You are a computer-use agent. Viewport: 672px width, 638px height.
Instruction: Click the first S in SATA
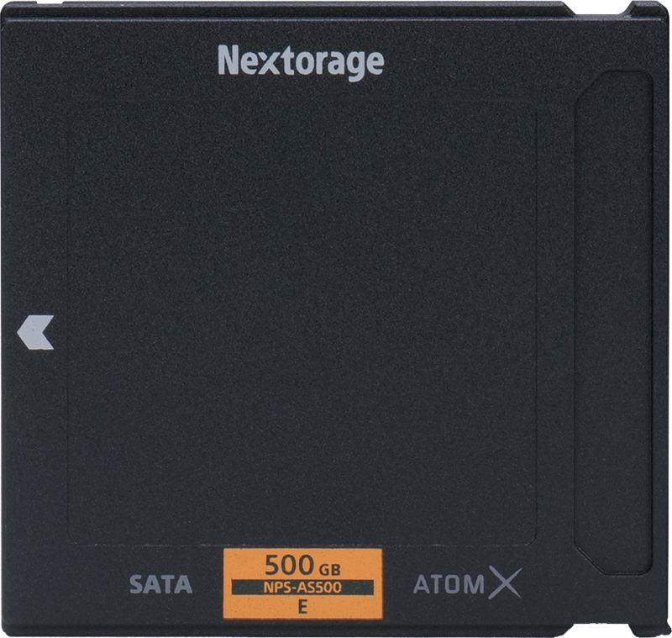pos(137,584)
